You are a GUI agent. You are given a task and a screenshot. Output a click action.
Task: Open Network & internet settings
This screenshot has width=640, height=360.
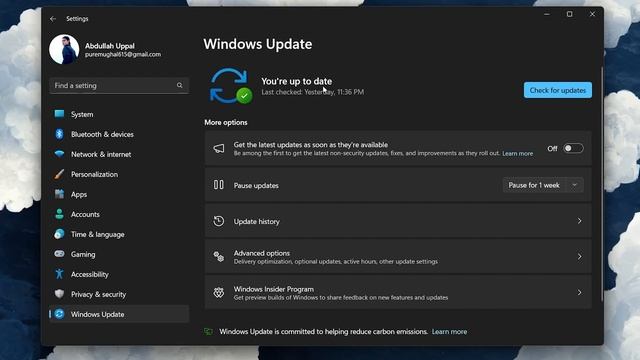point(119,154)
